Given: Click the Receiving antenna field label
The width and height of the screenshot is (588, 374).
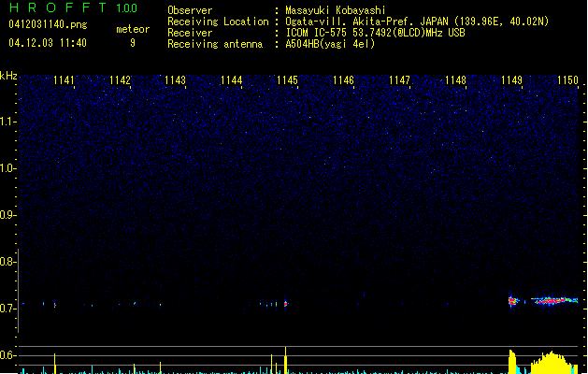Looking at the screenshot, I should pyautogui.click(x=215, y=44).
